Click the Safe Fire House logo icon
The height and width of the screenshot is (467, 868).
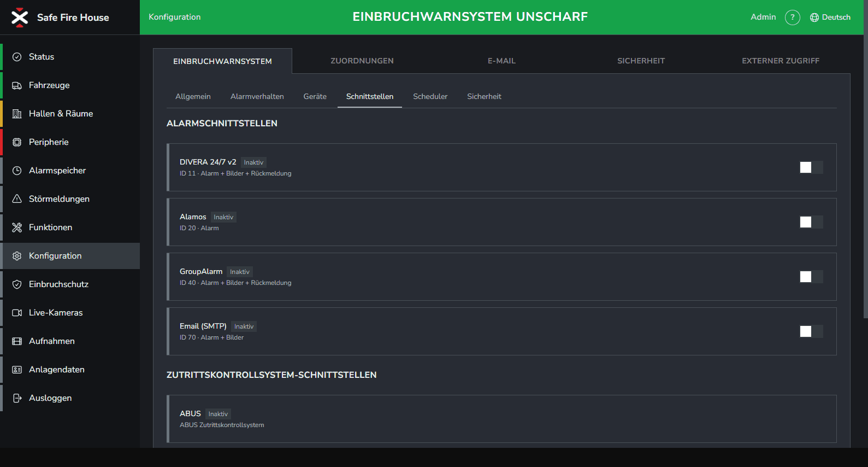[x=20, y=17]
